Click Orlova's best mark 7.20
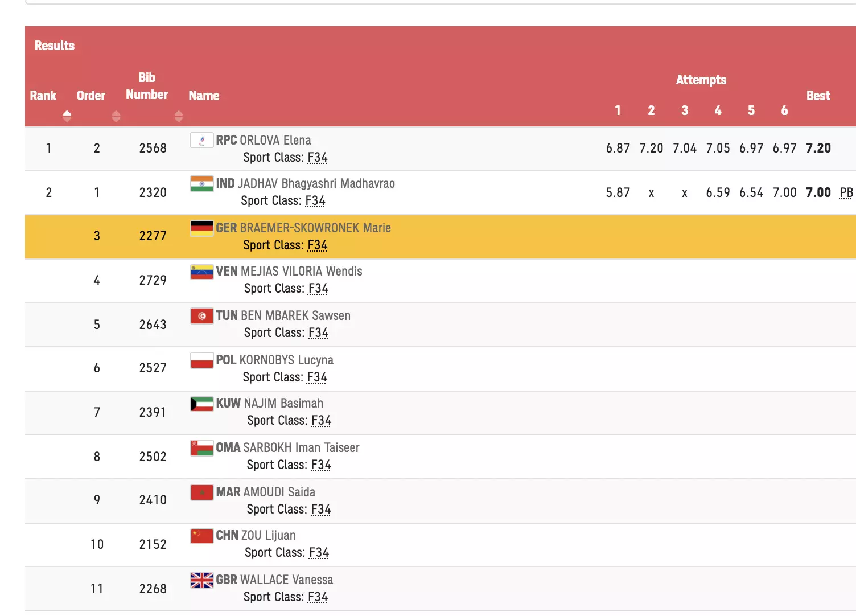The width and height of the screenshot is (856, 616). (818, 149)
